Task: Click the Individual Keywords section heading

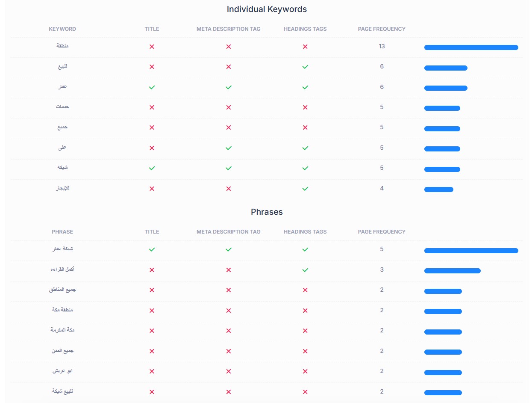Action: point(267,9)
